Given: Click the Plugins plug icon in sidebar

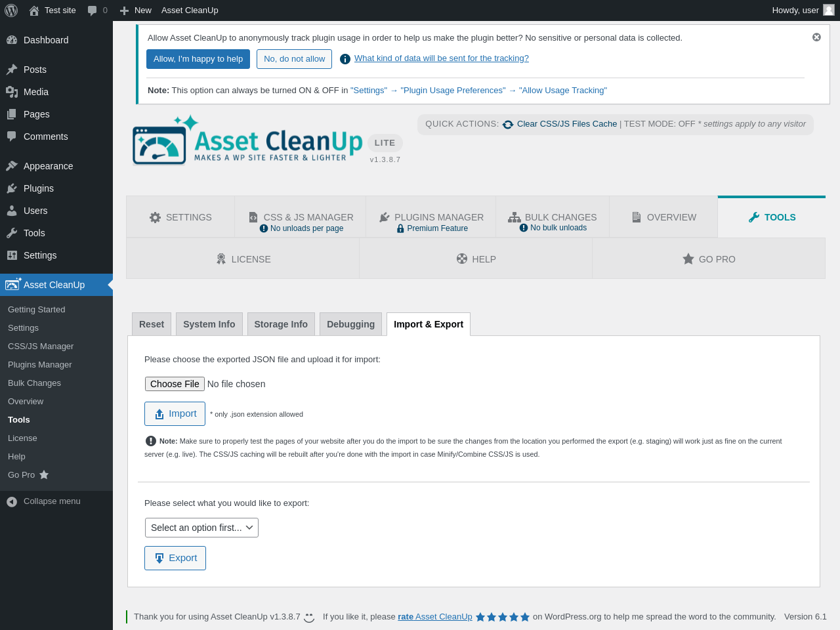Looking at the screenshot, I should (x=12, y=188).
